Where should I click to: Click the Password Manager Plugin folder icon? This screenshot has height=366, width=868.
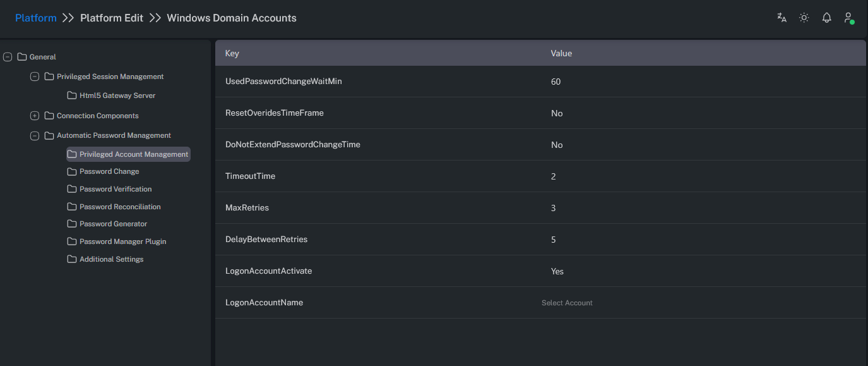(72, 241)
